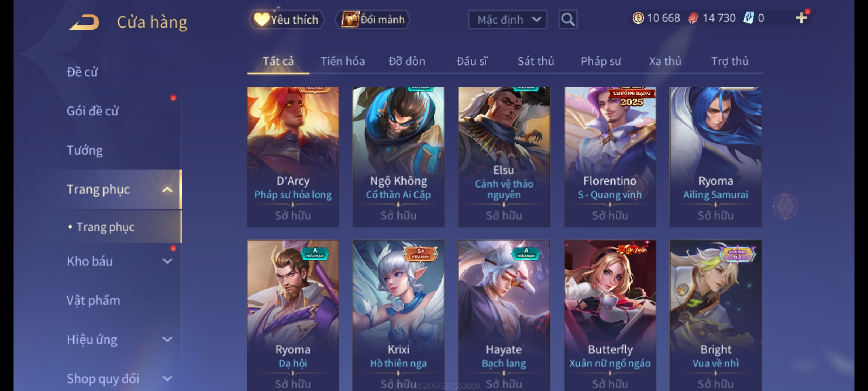Tap the faint diamond floating icon

785,206
